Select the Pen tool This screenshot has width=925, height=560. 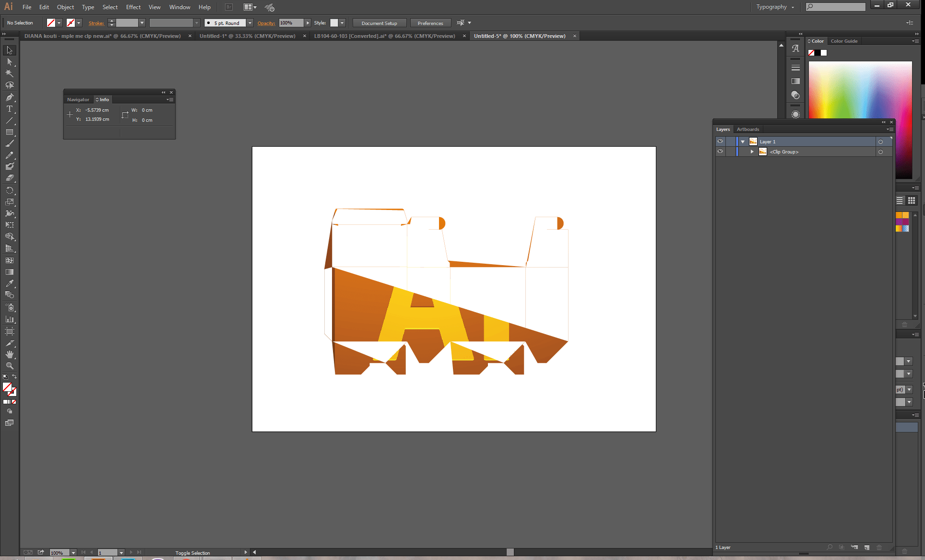pos(9,97)
